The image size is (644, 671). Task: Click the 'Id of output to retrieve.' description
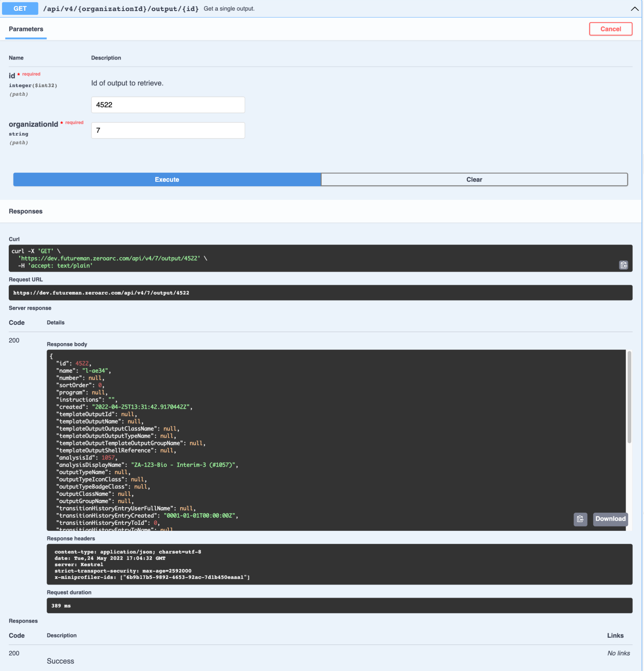pyautogui.click(x=127, y=83)
